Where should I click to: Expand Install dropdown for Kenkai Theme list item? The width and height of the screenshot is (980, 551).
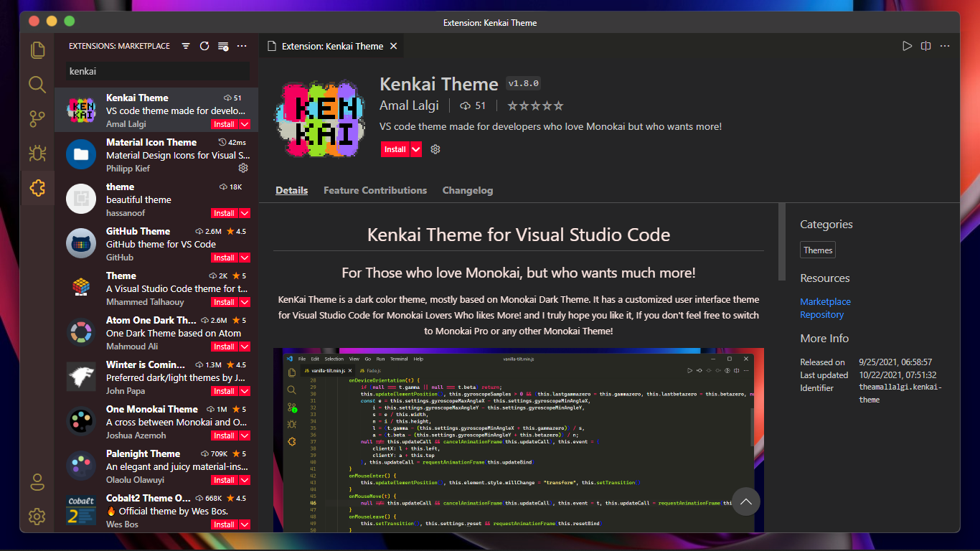(245, 124)
